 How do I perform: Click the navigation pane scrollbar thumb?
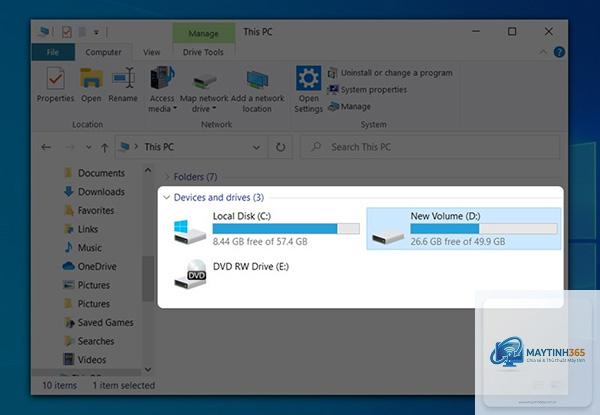point(148,278)
